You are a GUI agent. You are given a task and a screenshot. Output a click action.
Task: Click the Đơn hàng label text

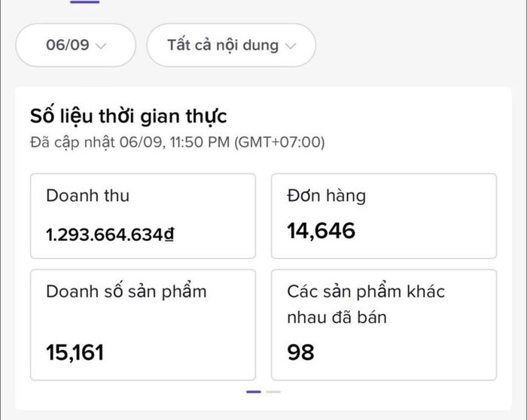click(x=326, y=196)
